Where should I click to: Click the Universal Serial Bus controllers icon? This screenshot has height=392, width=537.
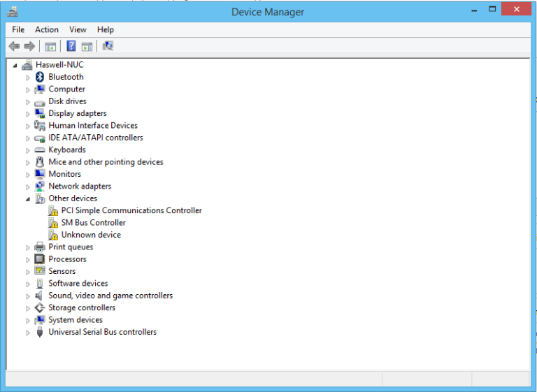click(40, 333)
